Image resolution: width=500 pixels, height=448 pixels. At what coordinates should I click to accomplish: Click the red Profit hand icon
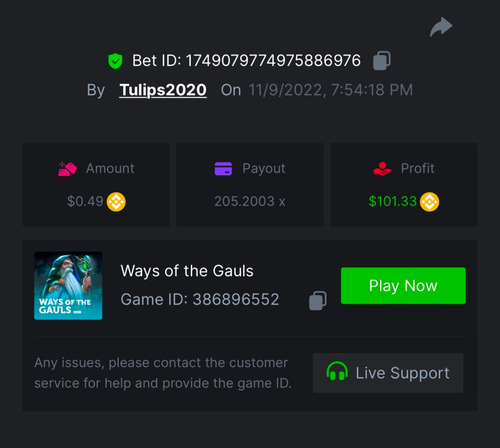click(x=382, y=169)
